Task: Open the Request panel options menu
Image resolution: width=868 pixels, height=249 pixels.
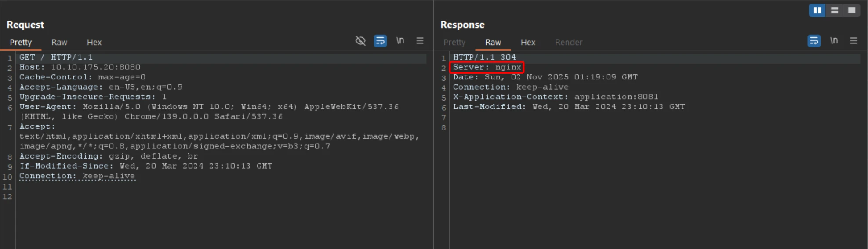Action: 420,41
